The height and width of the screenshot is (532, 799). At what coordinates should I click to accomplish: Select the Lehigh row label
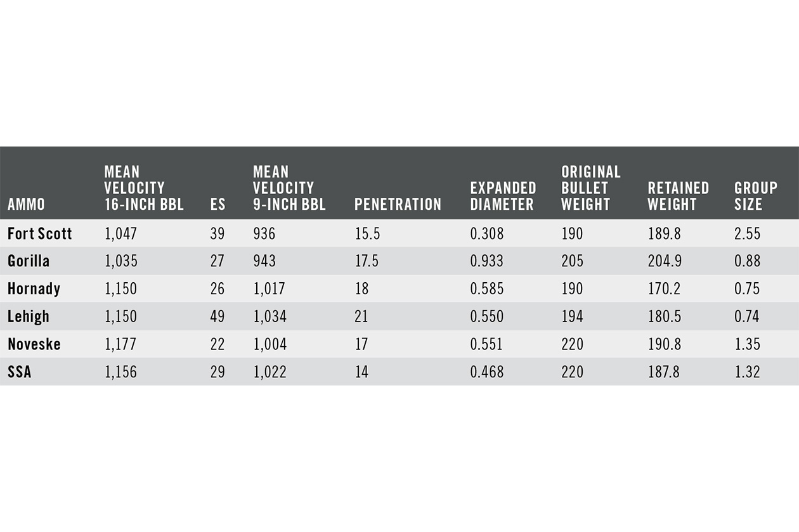[29, 316]
